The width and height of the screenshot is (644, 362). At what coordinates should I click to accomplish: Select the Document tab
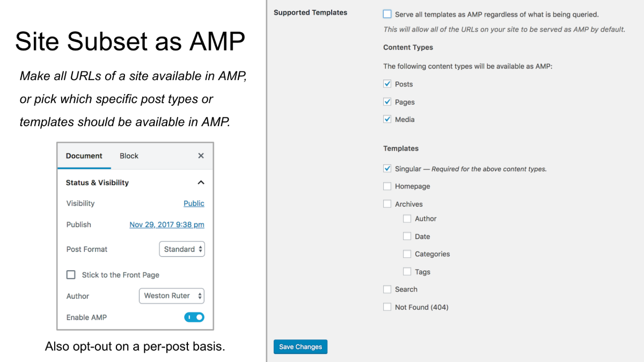(x=84, y=156)
